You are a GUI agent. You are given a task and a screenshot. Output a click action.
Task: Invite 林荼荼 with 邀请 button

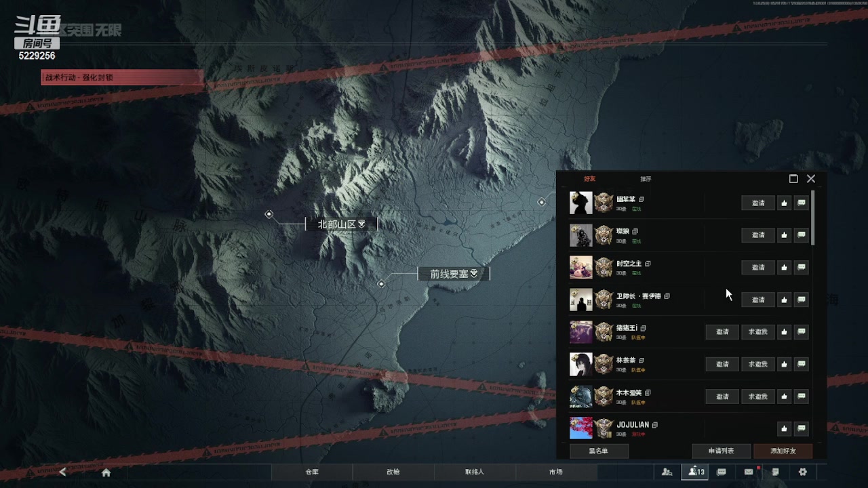(722, 364)
